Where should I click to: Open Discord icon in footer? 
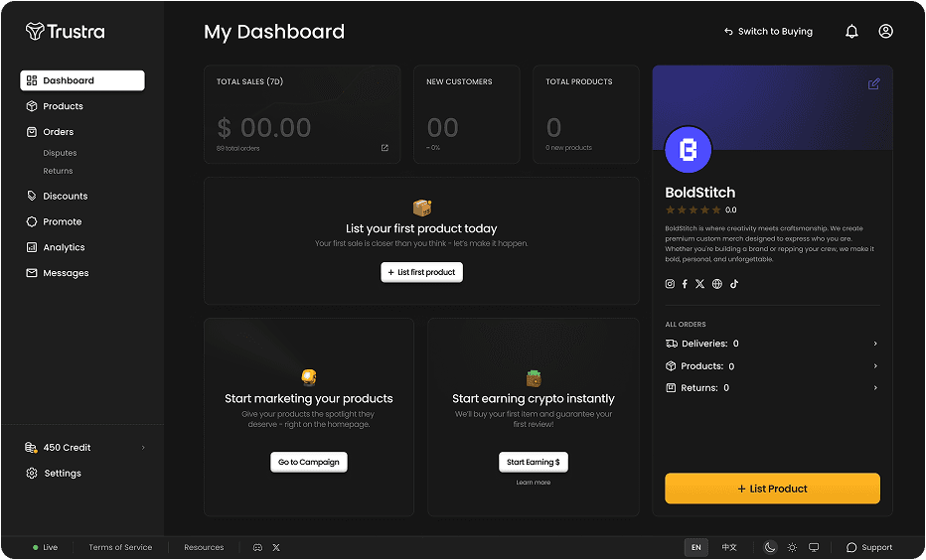coord(257,548)
